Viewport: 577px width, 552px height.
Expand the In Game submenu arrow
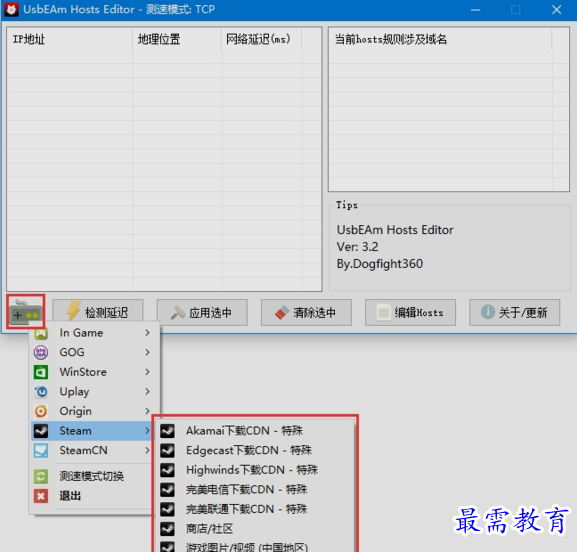click(147, 333)
